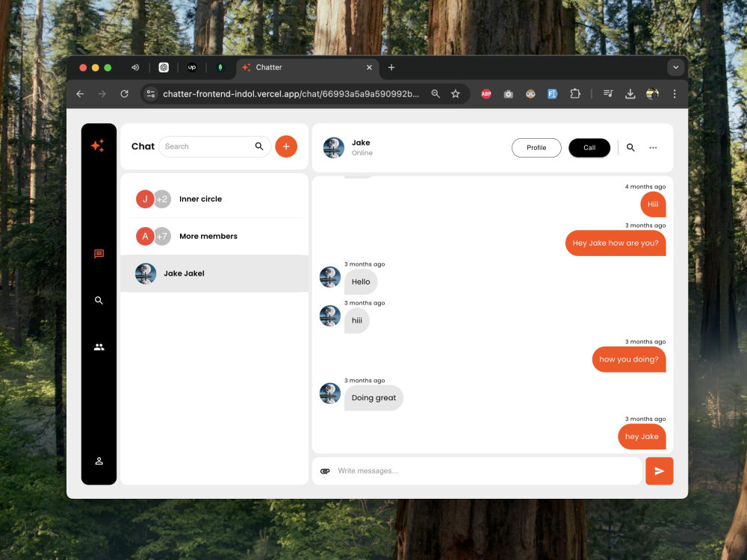747x560 pixels.
Task: Click the "4 months ago" timestamp
Action: [645, 187]
